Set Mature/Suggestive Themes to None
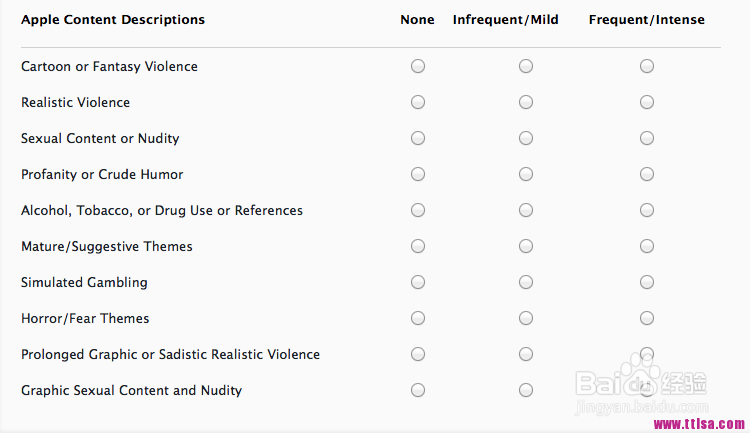The image size is (750, 433). (x=418, y=246)
